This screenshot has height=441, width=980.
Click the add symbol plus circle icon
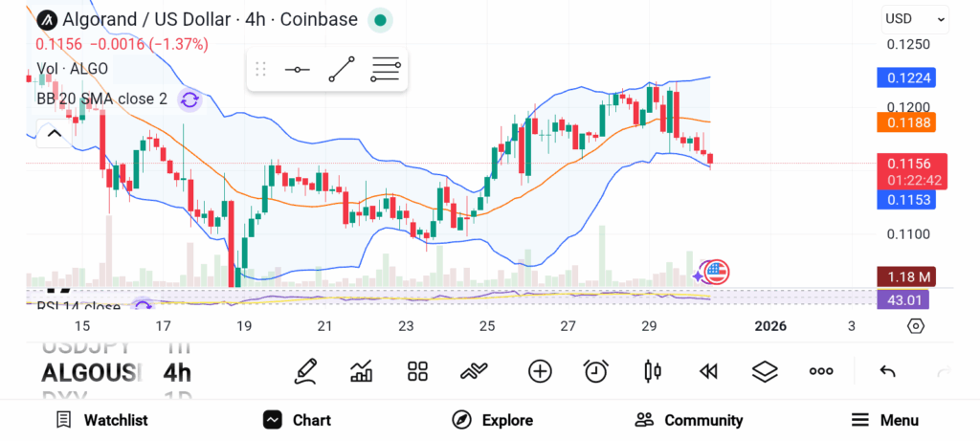pos(540,371)
